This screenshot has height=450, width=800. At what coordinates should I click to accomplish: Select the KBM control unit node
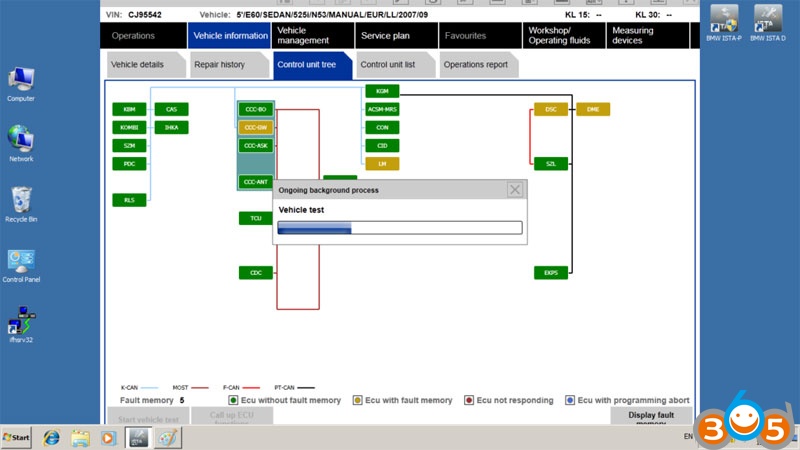click(x=129, y=109)
